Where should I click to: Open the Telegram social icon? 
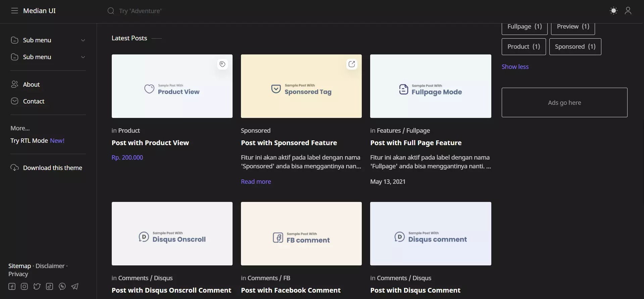(75, 286)
